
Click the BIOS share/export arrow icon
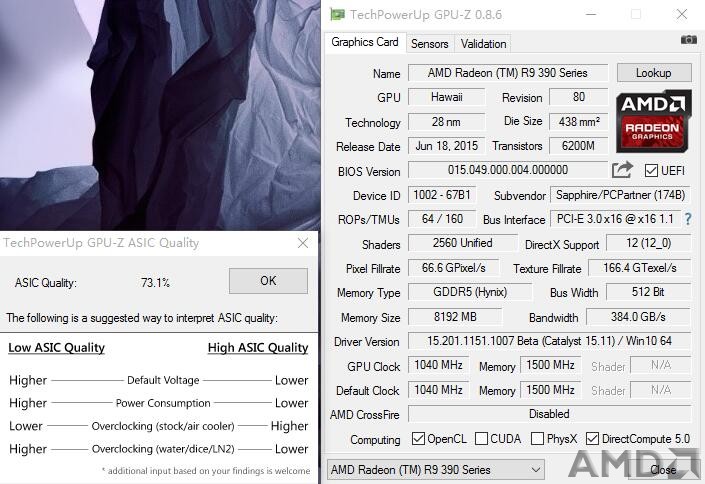click(x=623, y=170)
